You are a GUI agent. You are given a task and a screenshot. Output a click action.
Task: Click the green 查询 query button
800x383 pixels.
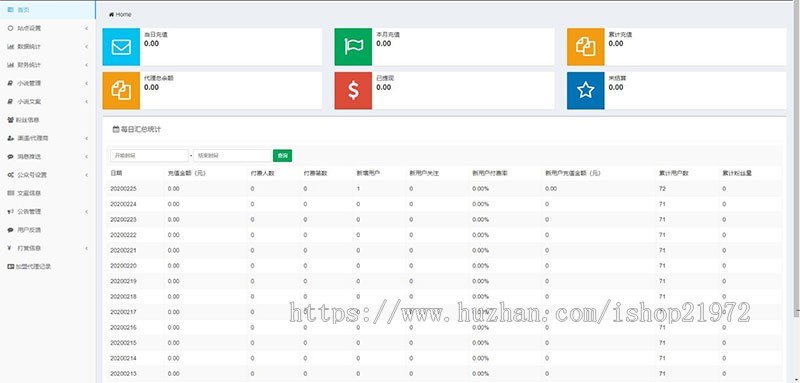click(x=283, y=156)
